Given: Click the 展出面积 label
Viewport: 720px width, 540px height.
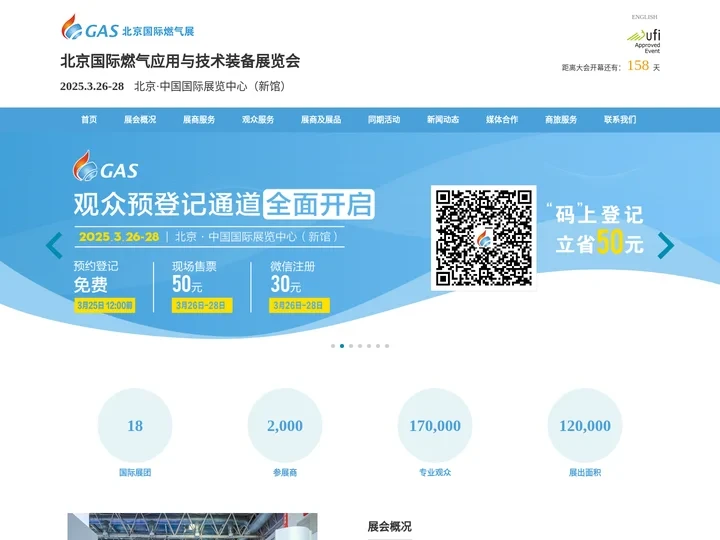Looking at the screenshot, I should point(585,472).
